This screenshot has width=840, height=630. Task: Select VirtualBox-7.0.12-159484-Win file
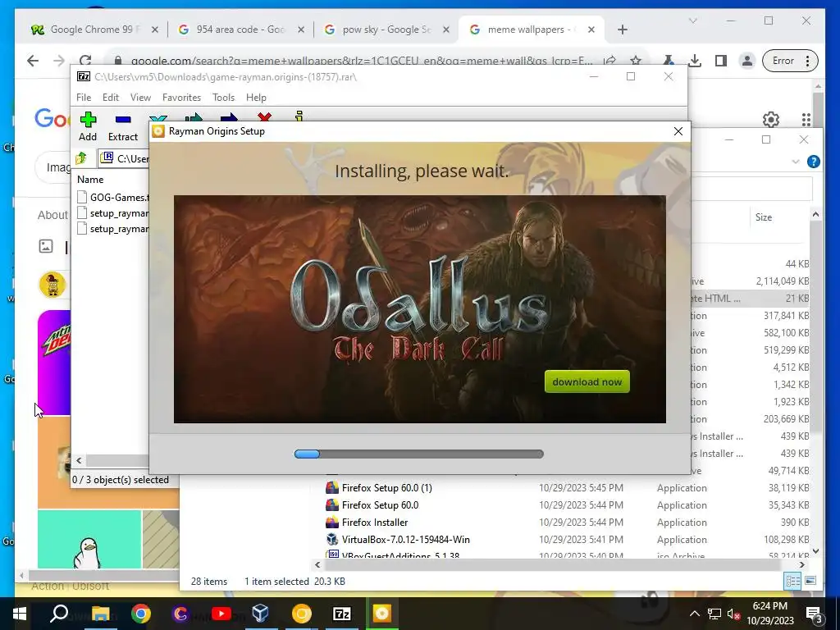(405, 540)
